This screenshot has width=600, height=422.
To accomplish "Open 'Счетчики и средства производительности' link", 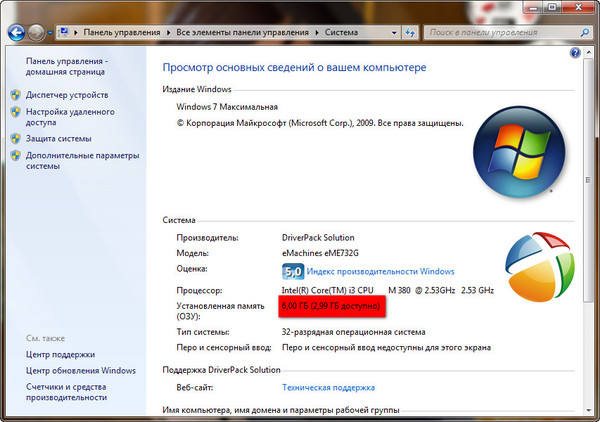I will point(66,392).
